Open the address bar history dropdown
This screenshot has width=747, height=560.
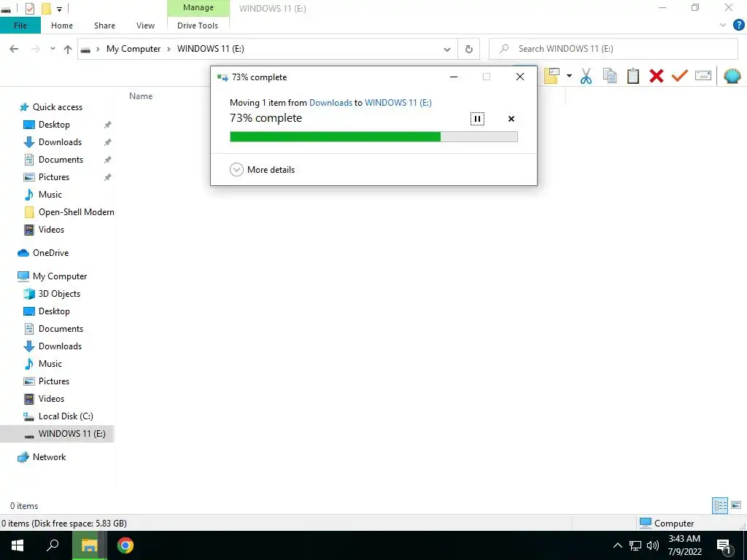coord(447,49)
